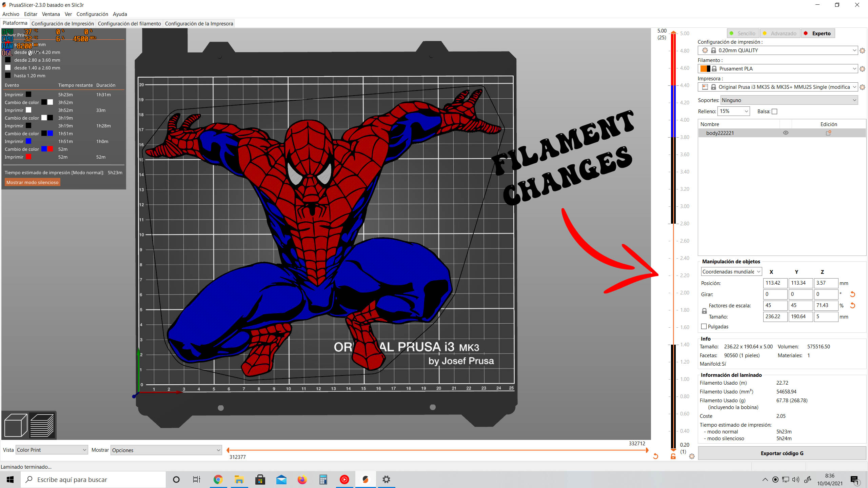This screenshot has width=868, height=488.
Task: Open Google Chrome from the taskbar
Action: (218, 480)
